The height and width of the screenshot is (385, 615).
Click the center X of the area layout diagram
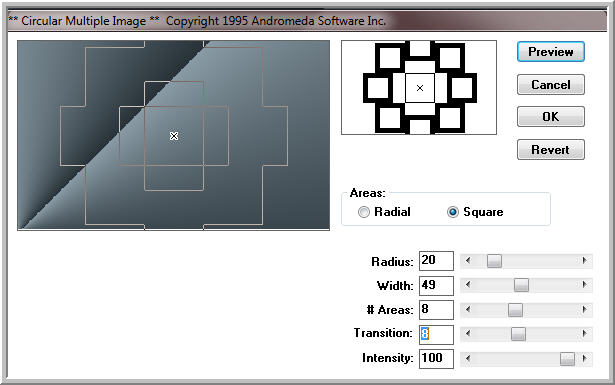pos(420,88)
